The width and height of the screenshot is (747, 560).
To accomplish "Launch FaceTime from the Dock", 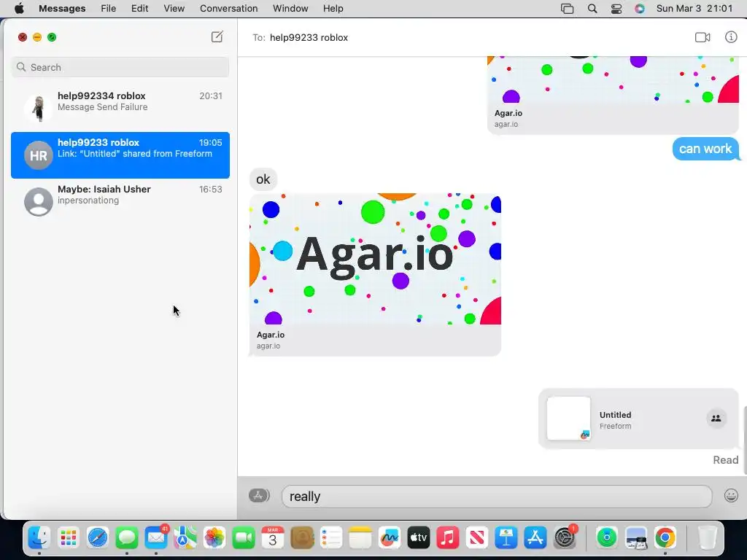I will (244, 538).
